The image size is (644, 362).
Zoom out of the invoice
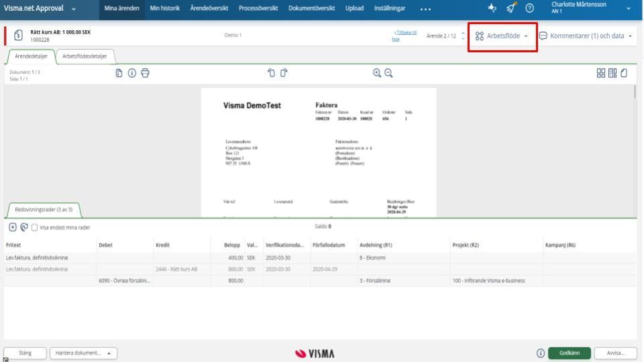388,73
